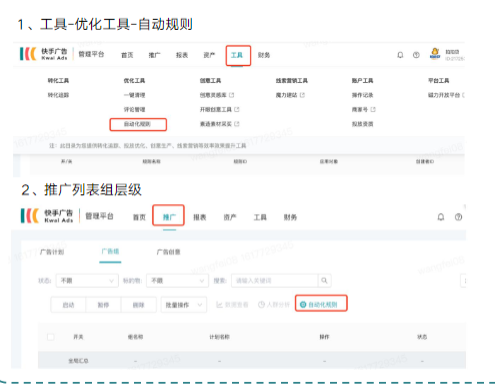Click the 暂停 button

point(103,305)
